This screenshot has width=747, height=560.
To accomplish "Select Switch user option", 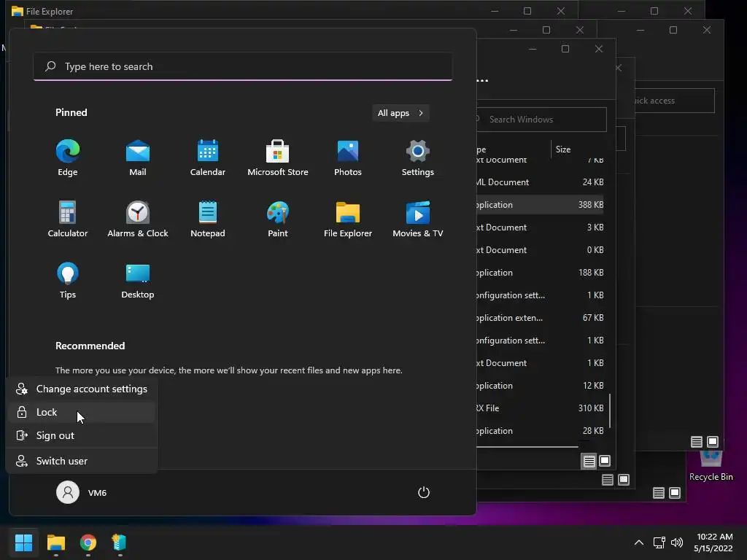I will [82, 461].
